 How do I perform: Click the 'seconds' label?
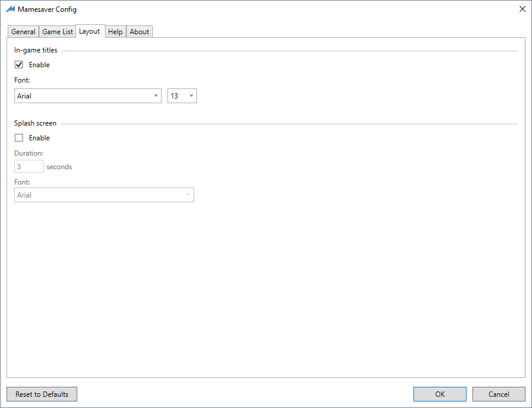60,167
